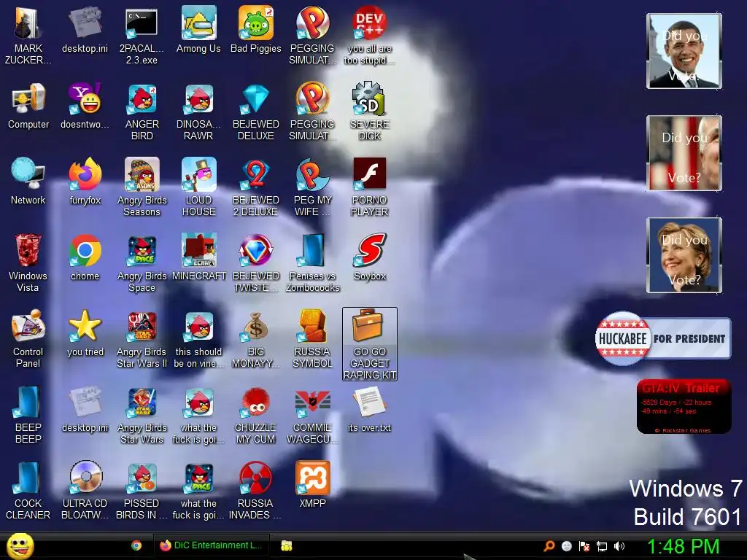
Task: Click the Chrome taskbar quick-launch icon
Action: (136, 545)
